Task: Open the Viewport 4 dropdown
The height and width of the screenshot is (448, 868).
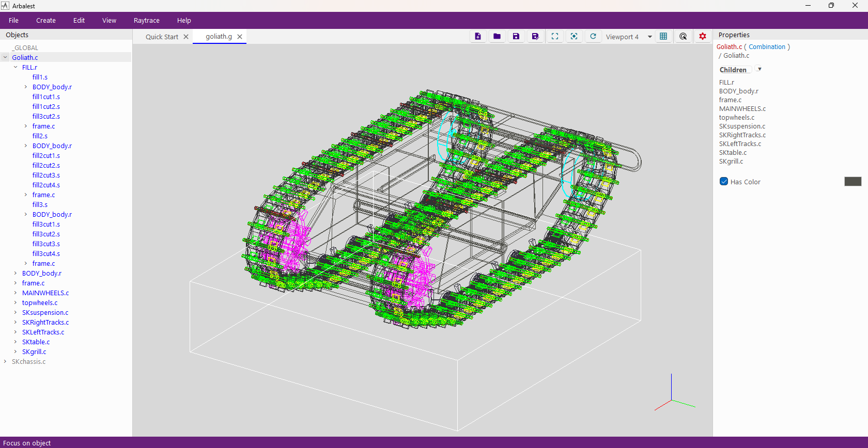Action: (629, 37)
